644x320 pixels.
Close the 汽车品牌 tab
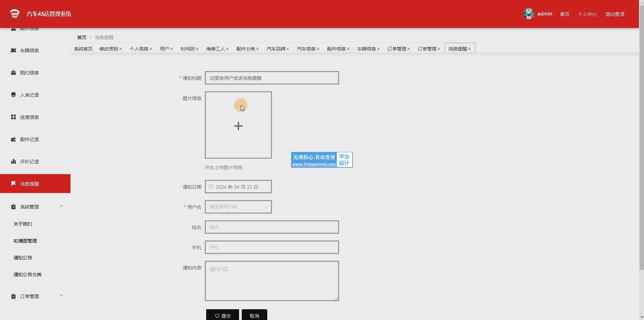click(x=288, y=49)
